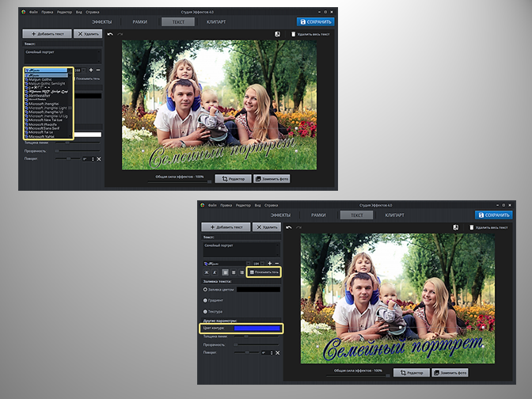532x399 pixels.
Task: Click the italic К icon in lower window
Action: tap(216, 272)
